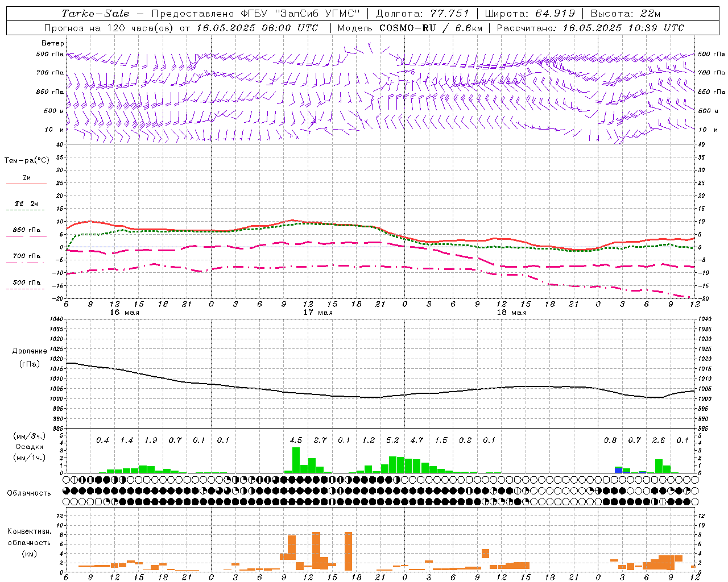Click the station name Tarko-Sale

pos(95,14)
